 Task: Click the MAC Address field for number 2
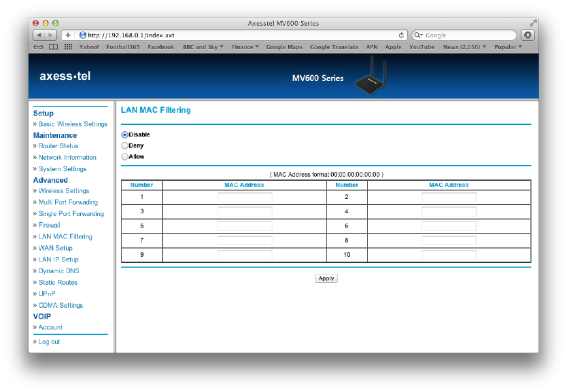pyautogui.click(x=449, y=197)
